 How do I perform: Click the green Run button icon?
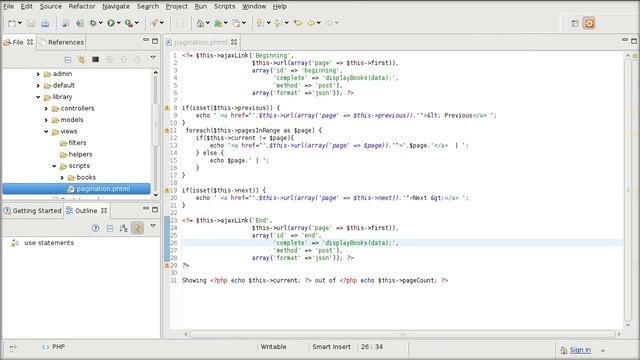coord(111,23)
